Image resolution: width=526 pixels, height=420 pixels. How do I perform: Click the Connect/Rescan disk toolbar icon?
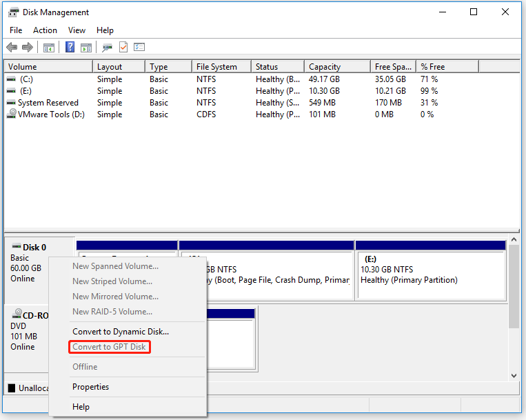pos(107,48)
